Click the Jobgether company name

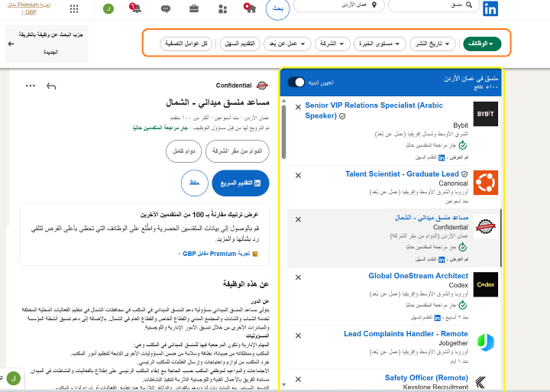[453, 343]
